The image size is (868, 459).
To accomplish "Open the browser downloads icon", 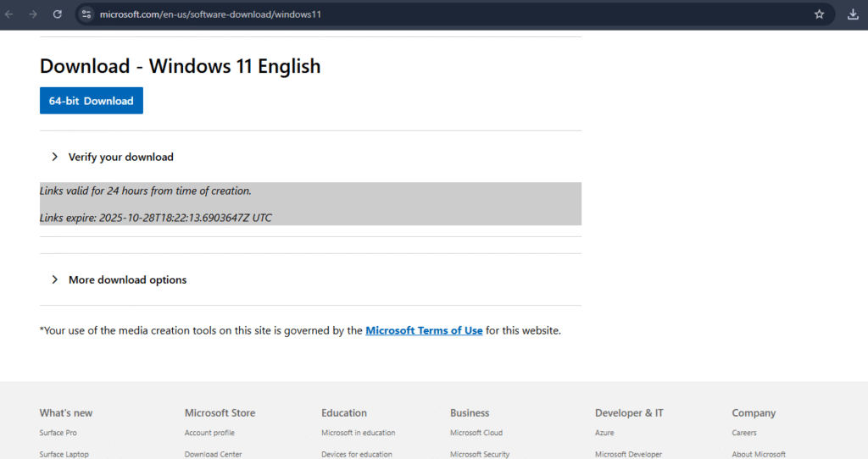I will tap(853, 14).
